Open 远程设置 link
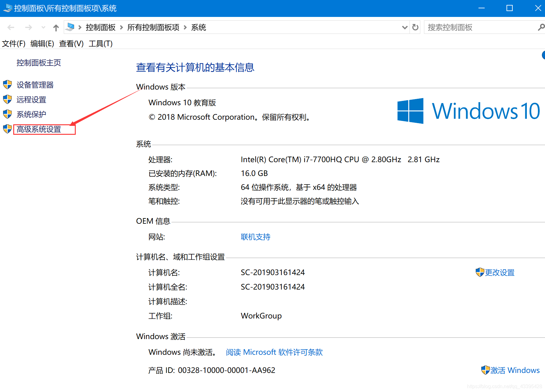The width and height of the screenshot is (545, 392). (31, 100)
